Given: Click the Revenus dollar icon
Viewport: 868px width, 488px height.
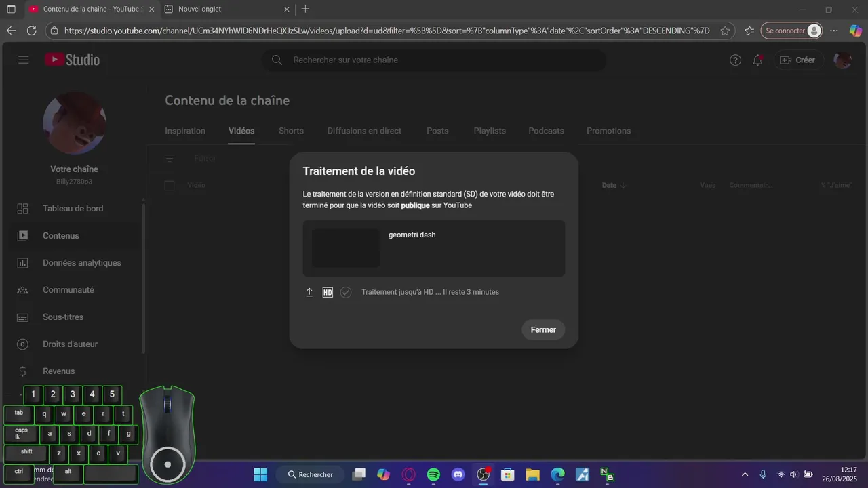Looking at the screenshot, I should pyautogui.click(x=22, y=371).
